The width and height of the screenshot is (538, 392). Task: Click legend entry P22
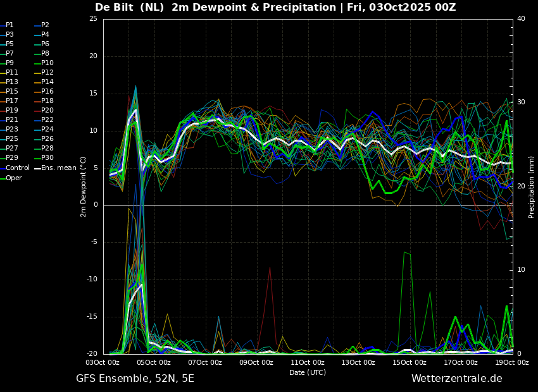(44, 119)
